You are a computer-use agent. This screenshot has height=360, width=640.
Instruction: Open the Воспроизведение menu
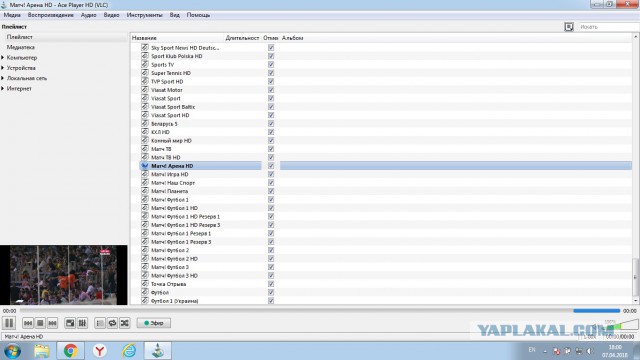[51, 15]
